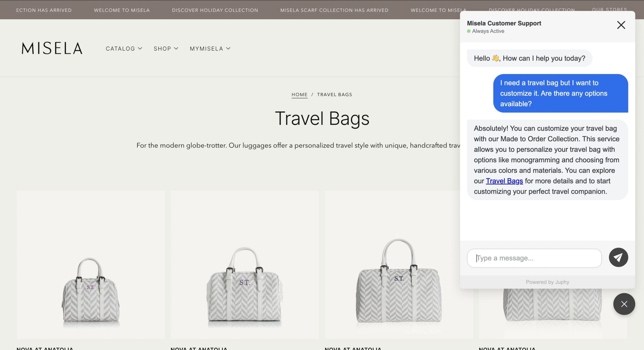This screenshot has width=644, height=350.
Task: Open the CATALOG dropdown menu
Action: tap(124, 49)
